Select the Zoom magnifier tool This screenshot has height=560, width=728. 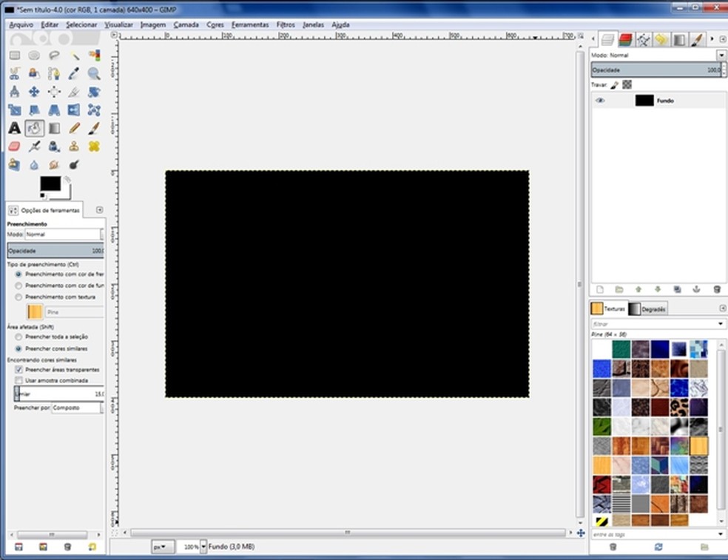point(94,73)
